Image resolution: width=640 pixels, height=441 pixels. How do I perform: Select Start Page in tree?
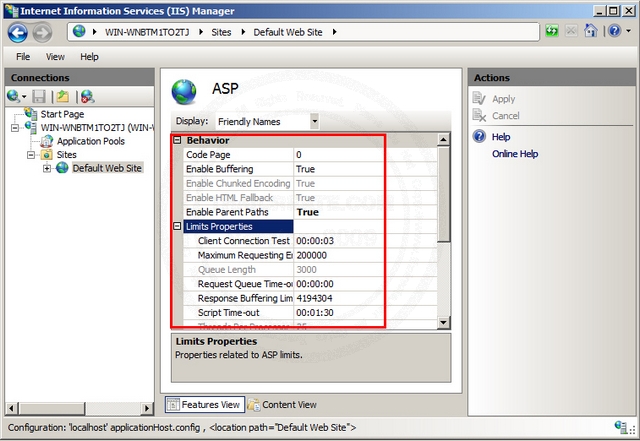point(62,114)
